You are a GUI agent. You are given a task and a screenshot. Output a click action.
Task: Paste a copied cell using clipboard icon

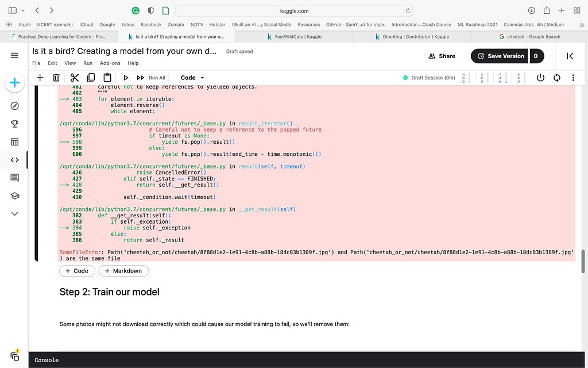pyautogui.click(x=106, y=77)
